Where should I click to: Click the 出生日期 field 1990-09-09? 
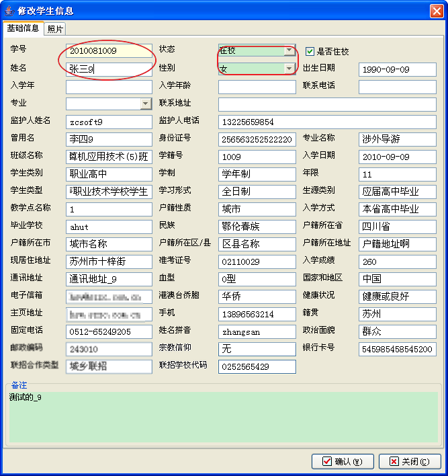tap(398, 69)
